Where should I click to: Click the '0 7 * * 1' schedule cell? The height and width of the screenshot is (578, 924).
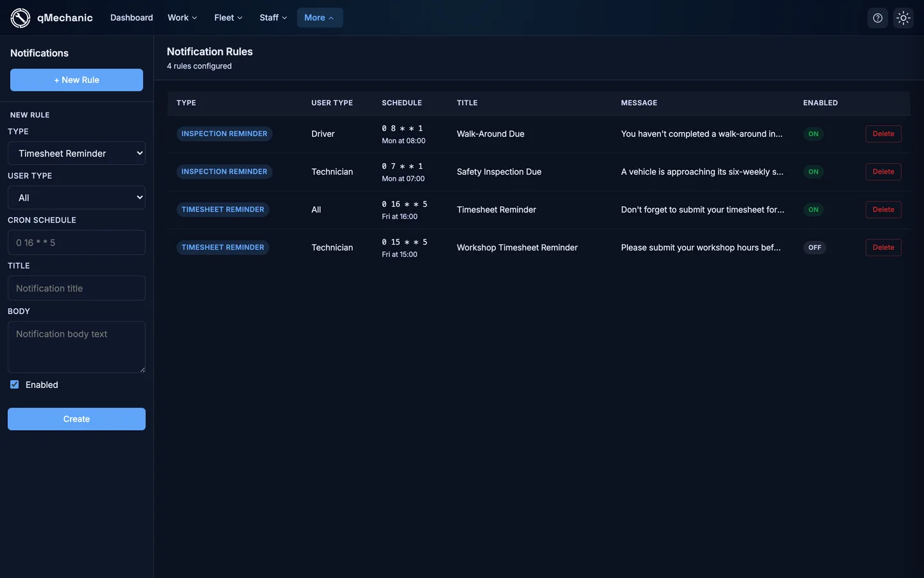pos(403,172)
